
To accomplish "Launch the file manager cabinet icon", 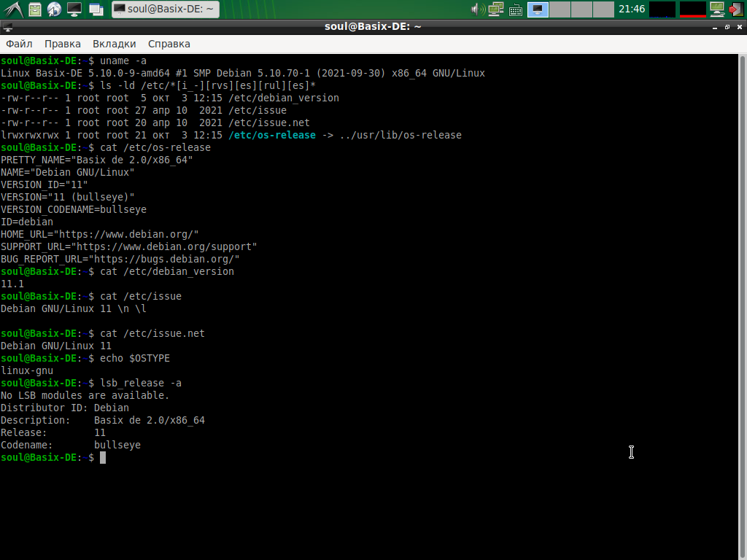I will (x=35, y=9).
